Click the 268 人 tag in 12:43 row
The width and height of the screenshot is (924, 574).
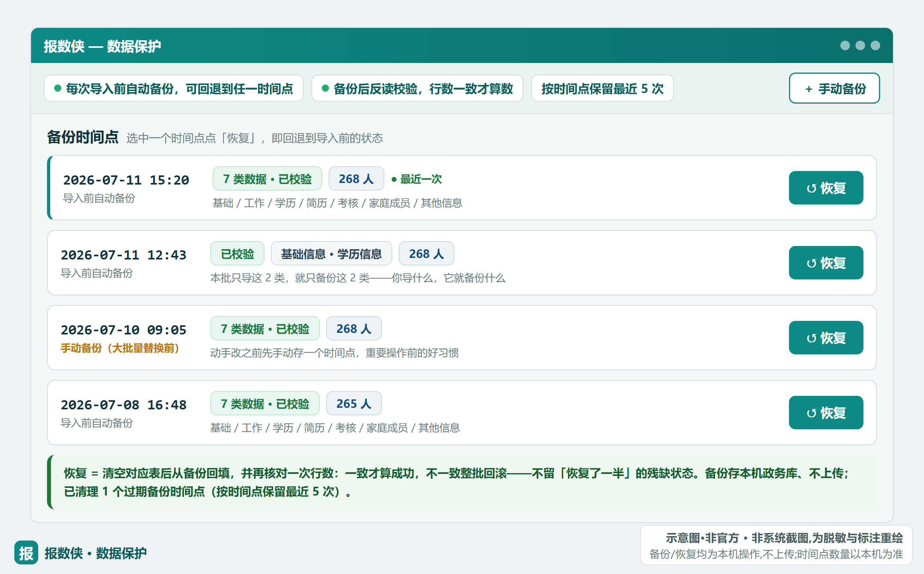[x=426, y=254]
